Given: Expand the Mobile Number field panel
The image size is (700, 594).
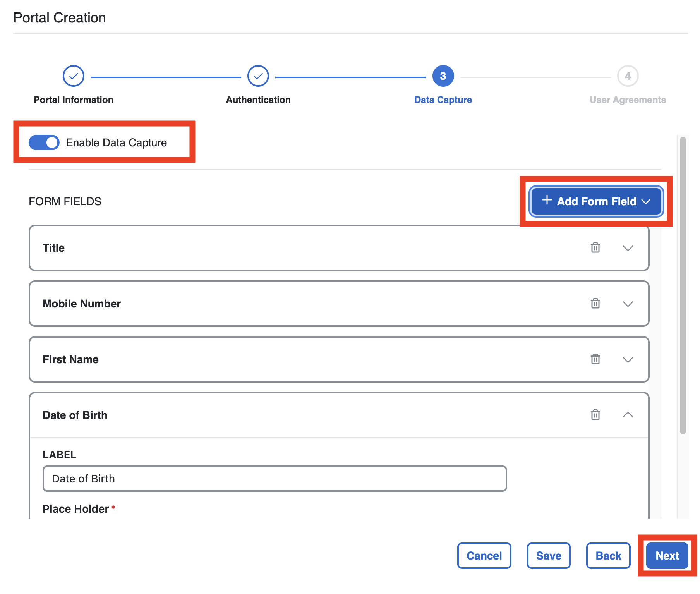Looking at the screenshot, I should click(x=628, y=304).
